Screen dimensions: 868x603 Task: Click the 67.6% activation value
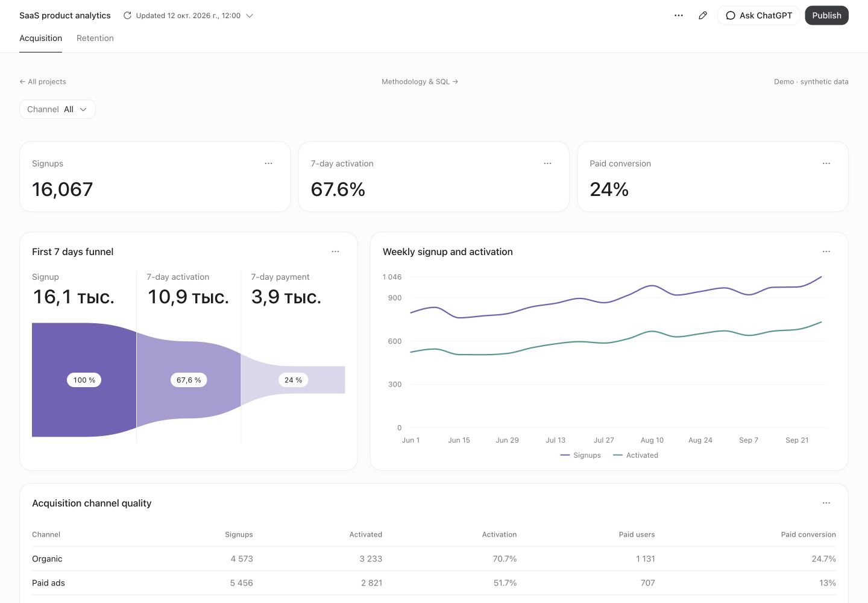pos(338,189)
